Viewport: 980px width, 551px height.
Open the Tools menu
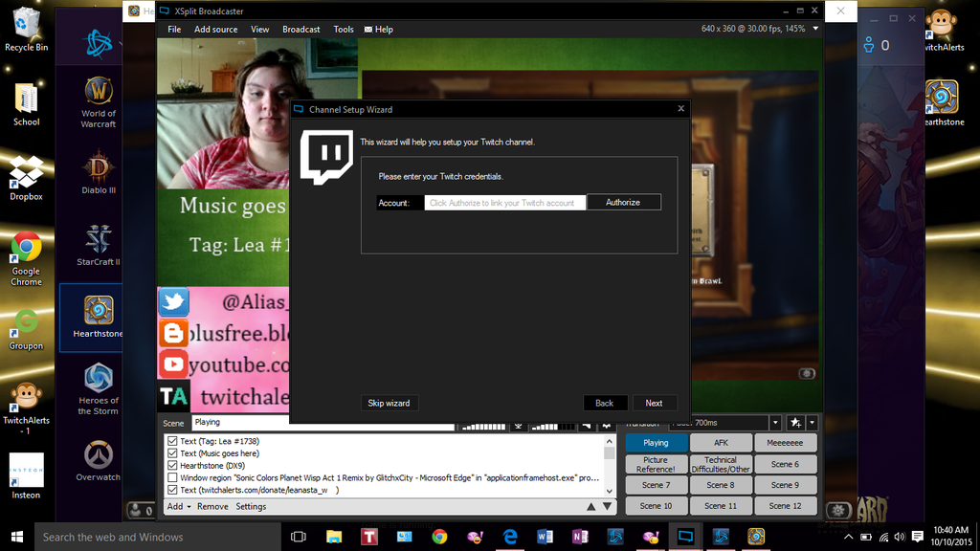tap(344, 30)
